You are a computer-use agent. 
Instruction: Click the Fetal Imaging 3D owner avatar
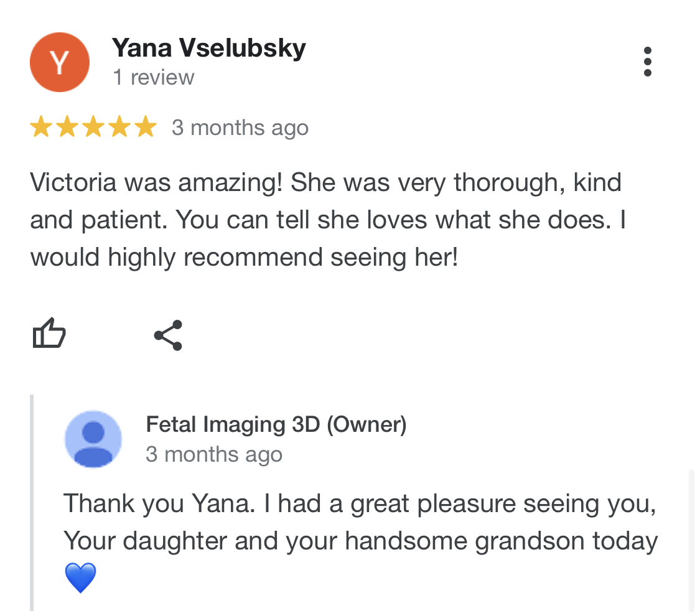(x=93, y=439)
